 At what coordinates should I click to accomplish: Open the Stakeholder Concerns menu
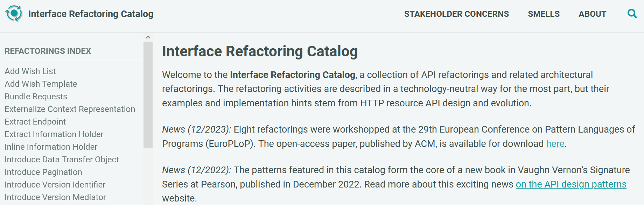456,14
